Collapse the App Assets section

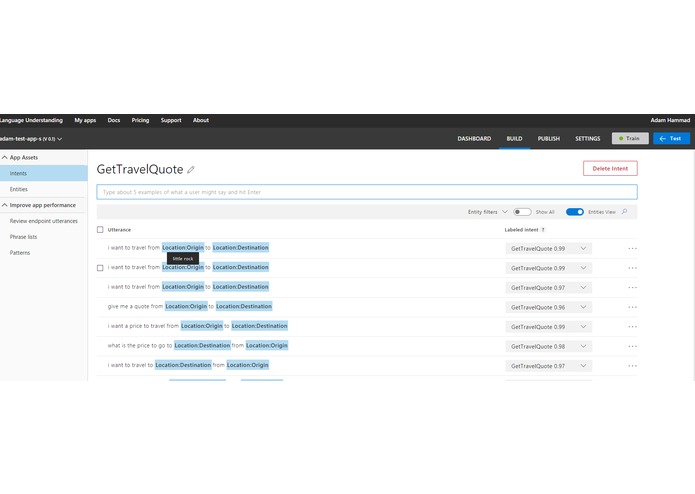click(20, 157)
